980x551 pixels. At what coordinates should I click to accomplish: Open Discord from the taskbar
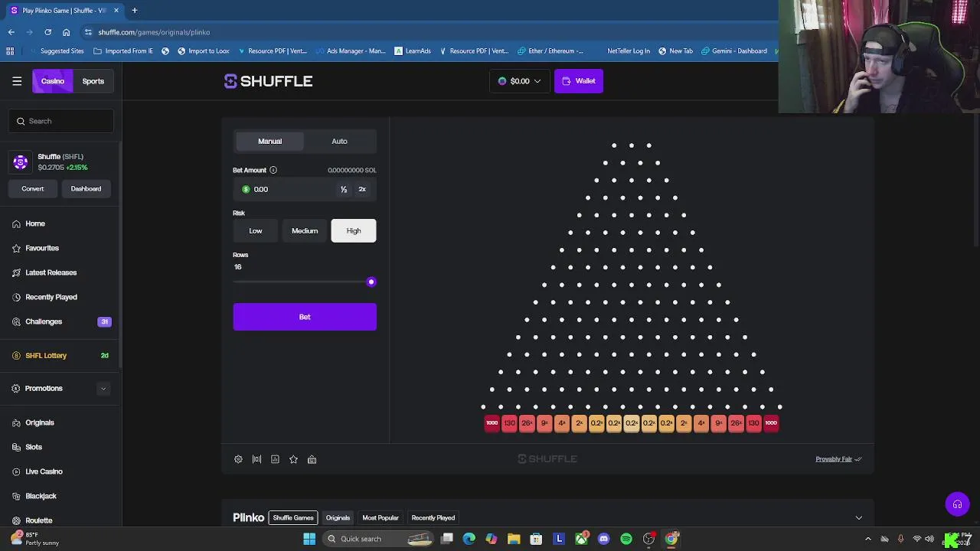point(603,539)
